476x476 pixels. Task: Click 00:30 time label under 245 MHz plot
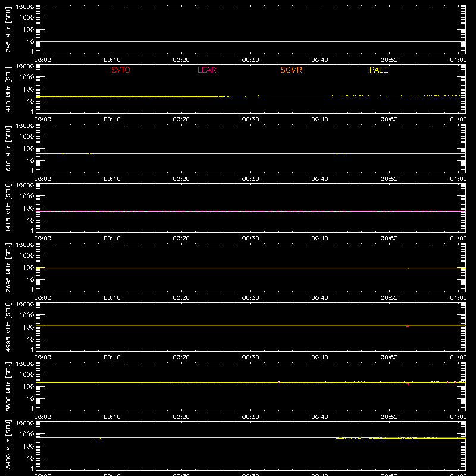tap(250, 60)
